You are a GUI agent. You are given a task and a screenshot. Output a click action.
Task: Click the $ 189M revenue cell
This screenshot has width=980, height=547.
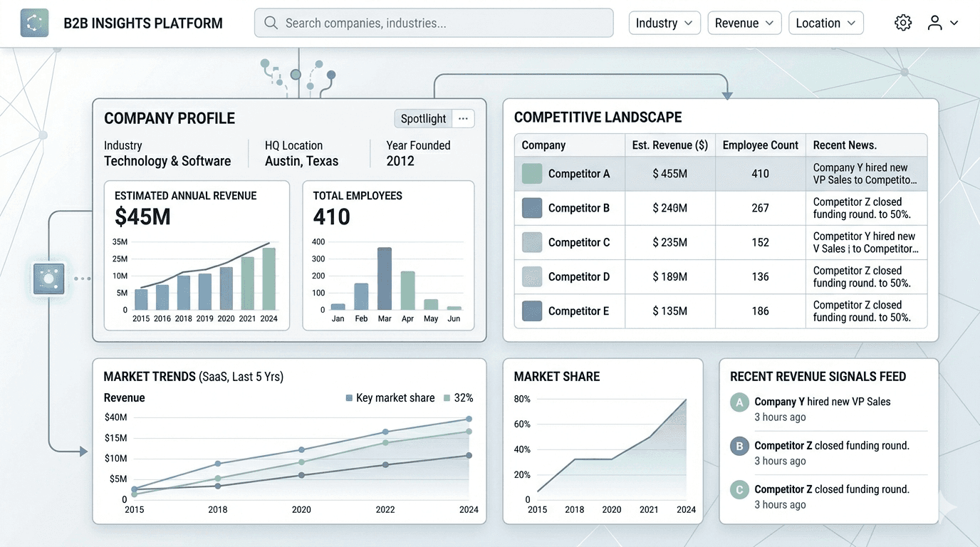click(670, 277)
